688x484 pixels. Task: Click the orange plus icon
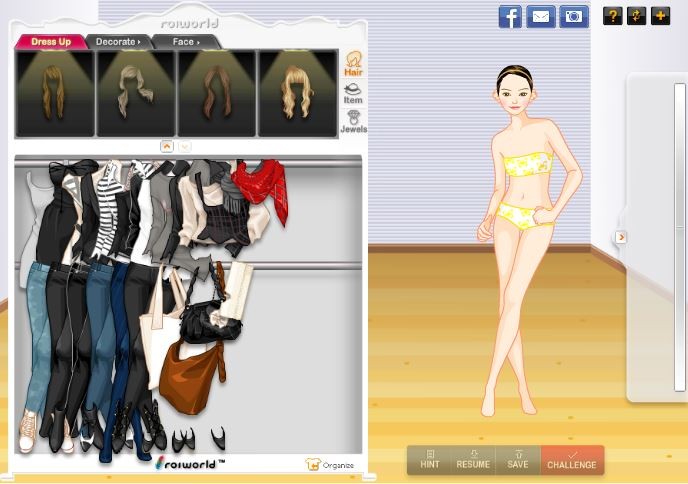660,16
